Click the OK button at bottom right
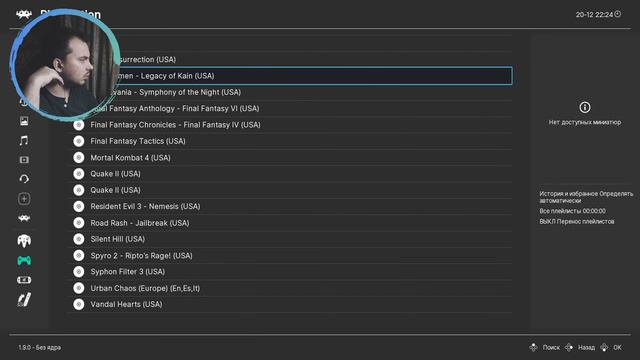 [611, 347]
